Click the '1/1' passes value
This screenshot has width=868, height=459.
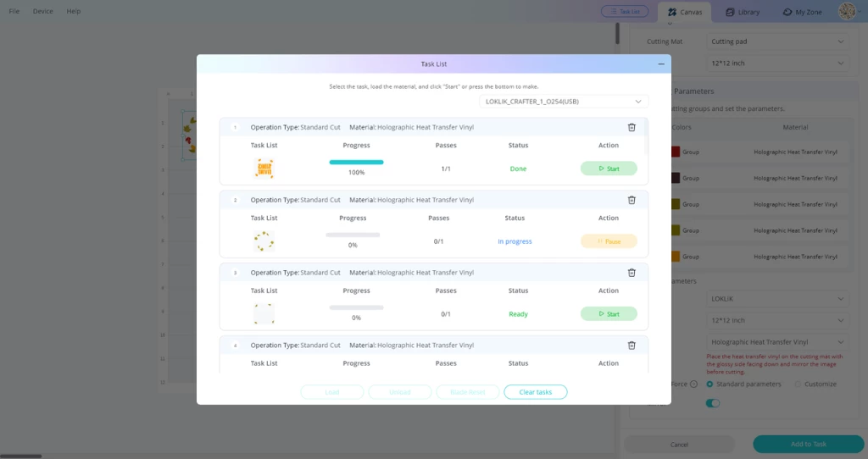(446, 169)
